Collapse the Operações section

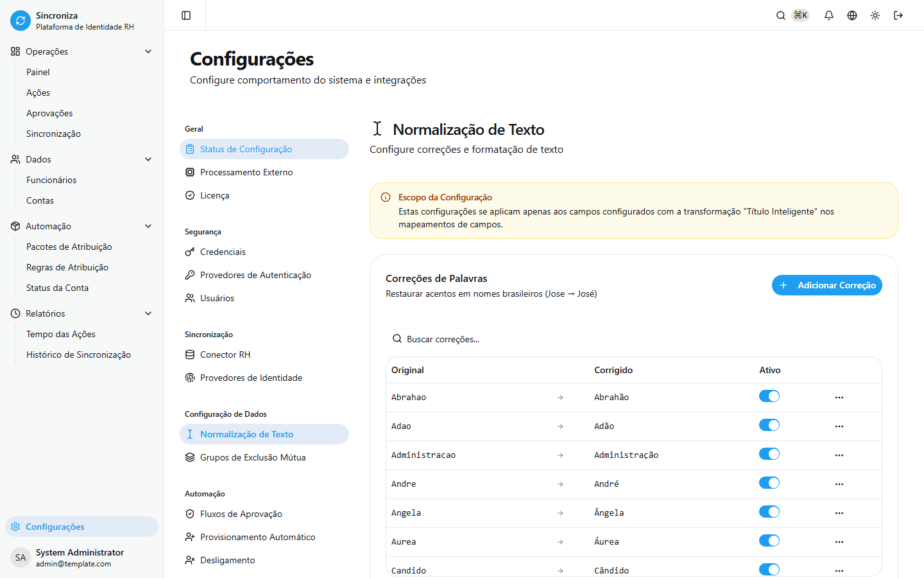point(148,51)
